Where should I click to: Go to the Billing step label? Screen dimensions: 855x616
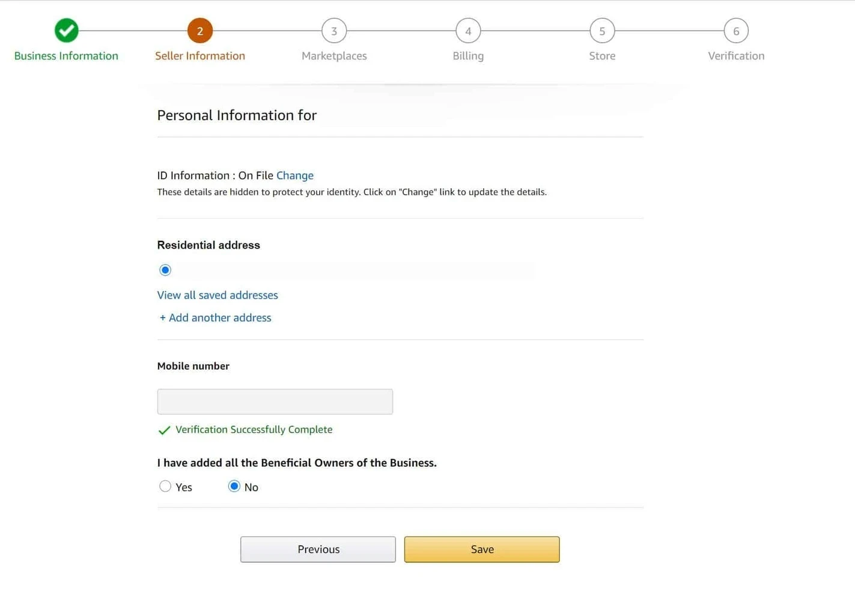(x=468, y=56)
